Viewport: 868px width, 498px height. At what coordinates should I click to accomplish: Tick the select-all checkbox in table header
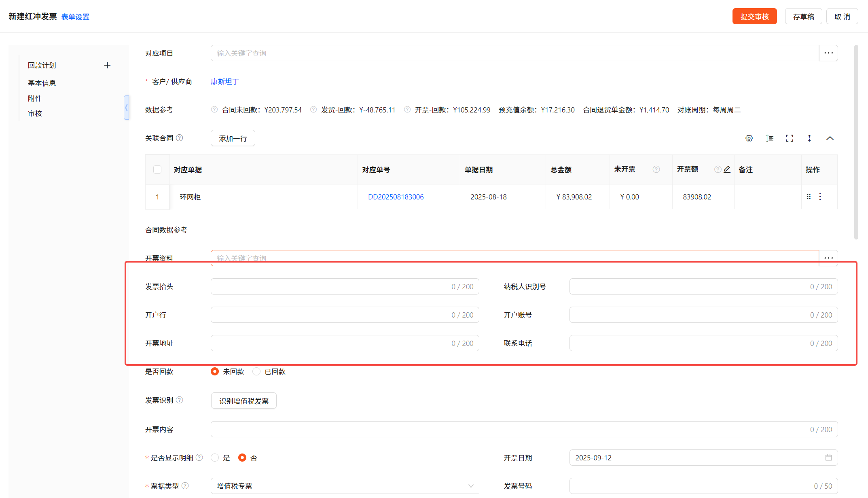coord(157,170)
